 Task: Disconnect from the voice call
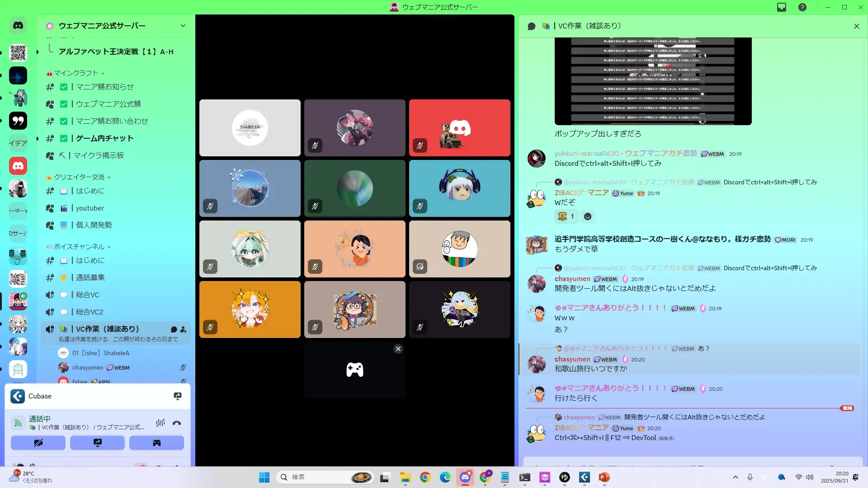[177, 423]
